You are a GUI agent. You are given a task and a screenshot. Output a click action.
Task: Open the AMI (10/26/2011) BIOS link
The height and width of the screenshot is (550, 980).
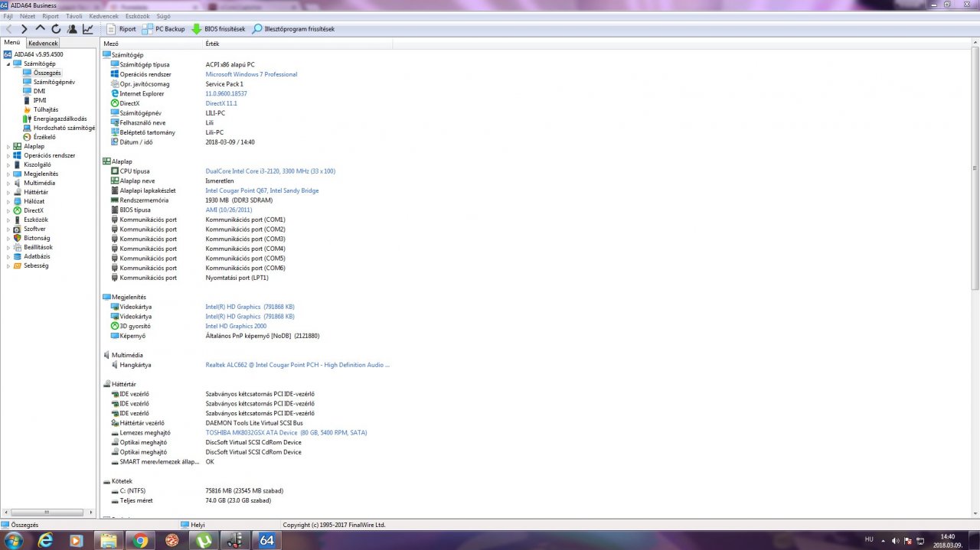coord(228,210)
